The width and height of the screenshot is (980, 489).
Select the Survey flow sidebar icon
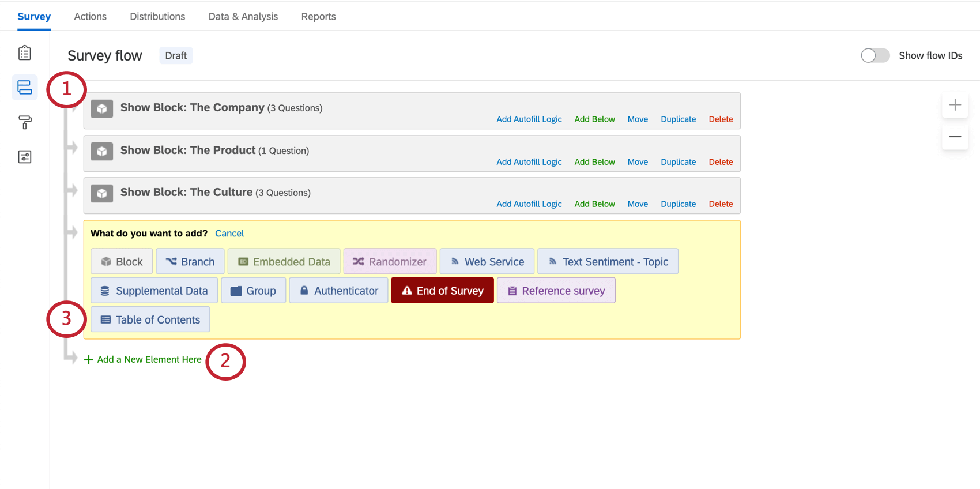click(25, 88)
